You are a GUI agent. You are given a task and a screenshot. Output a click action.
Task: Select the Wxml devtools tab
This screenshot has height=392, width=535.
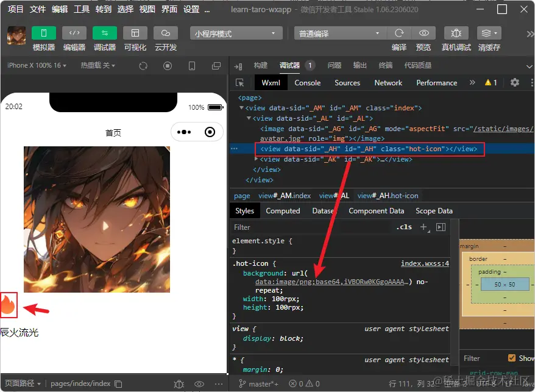click(x=271, y=83)
